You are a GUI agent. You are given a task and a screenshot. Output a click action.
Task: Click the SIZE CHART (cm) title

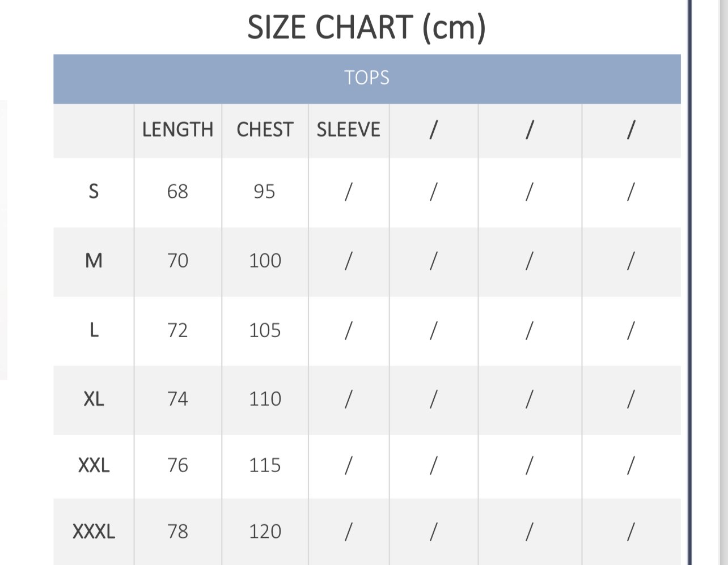click(366, 27)
